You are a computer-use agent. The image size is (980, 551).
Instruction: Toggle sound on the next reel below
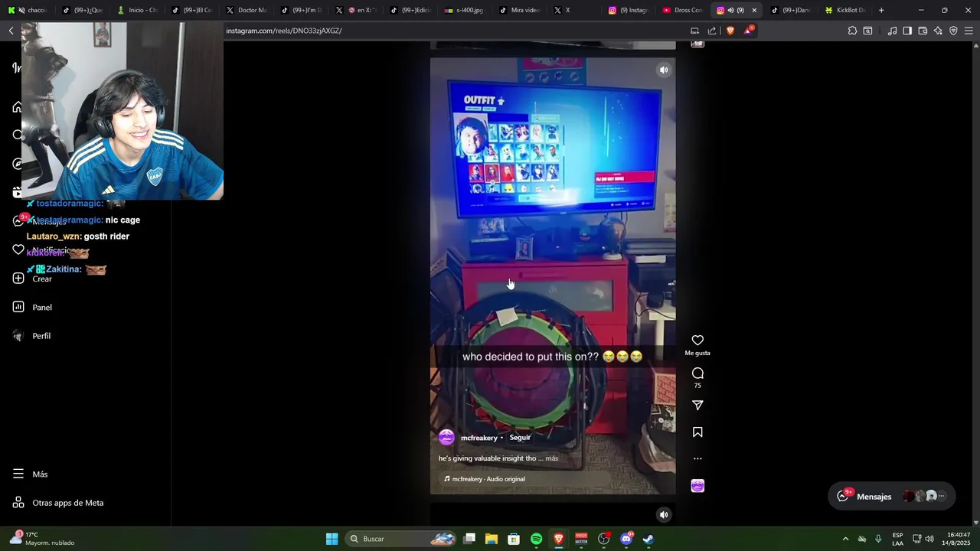(x=664, y=515)
